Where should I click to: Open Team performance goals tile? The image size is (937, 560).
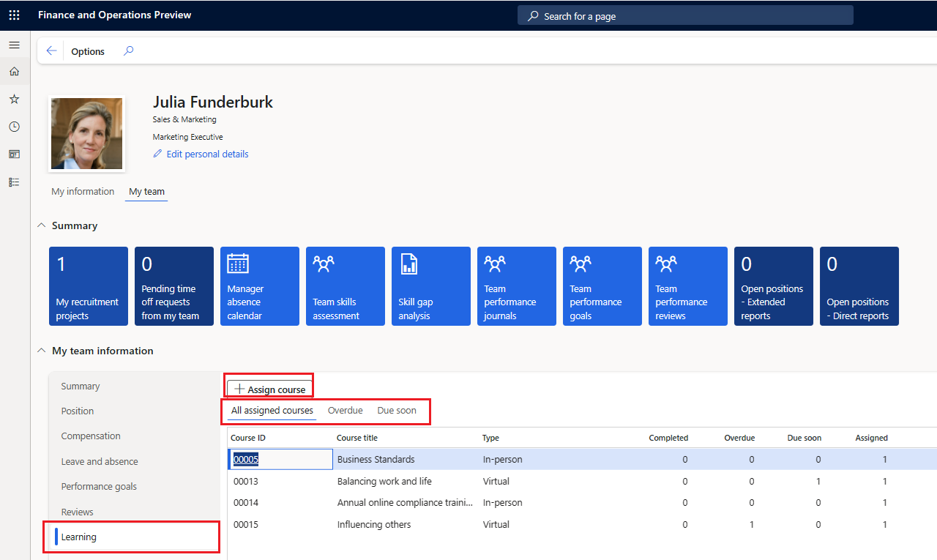click(x=602, y=286)
